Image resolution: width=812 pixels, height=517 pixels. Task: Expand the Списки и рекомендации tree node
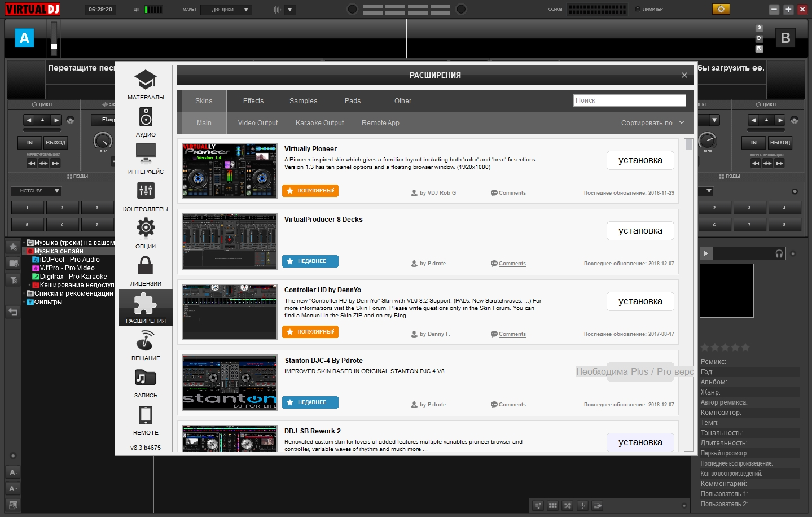pos(24,293)
